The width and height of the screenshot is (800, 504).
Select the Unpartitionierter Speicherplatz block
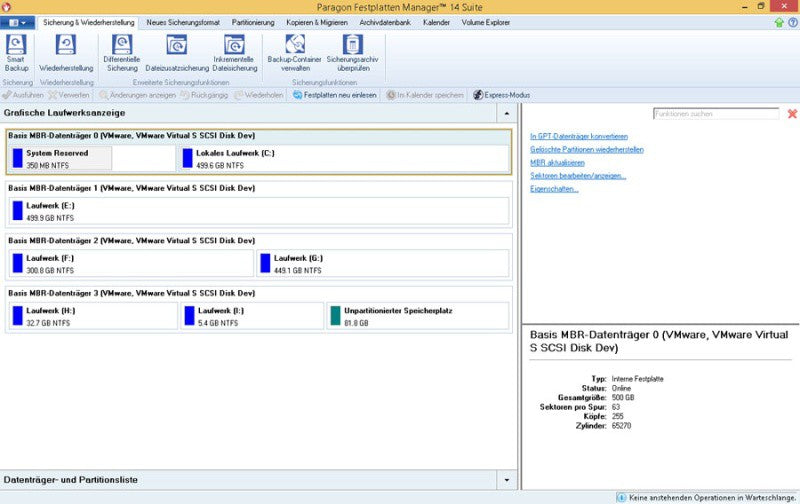[418, 316]
